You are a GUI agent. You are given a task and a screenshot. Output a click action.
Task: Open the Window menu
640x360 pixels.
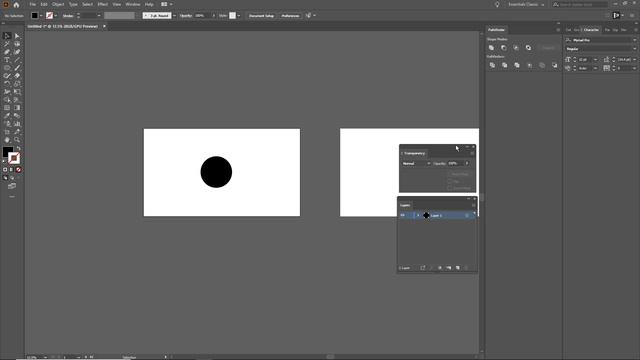pyautogui.click(x=133, y=4)
